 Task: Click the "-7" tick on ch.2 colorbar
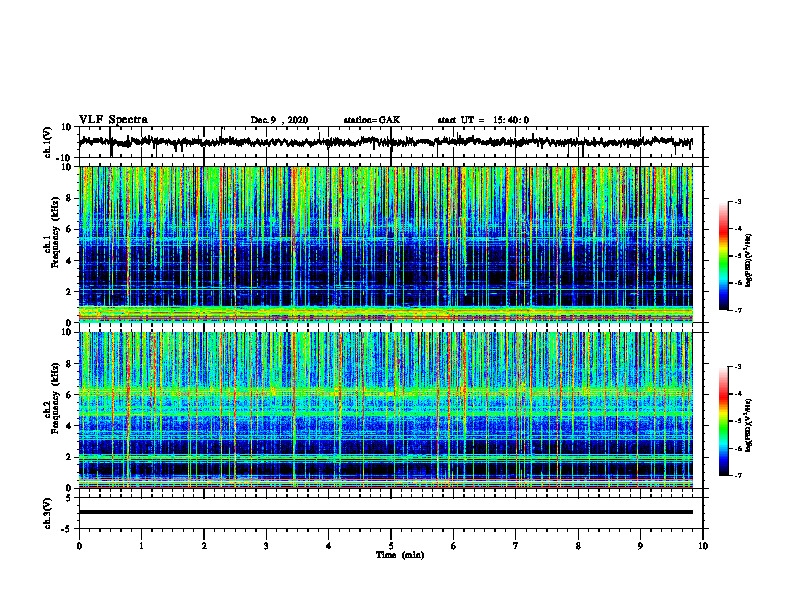(738, 475)
